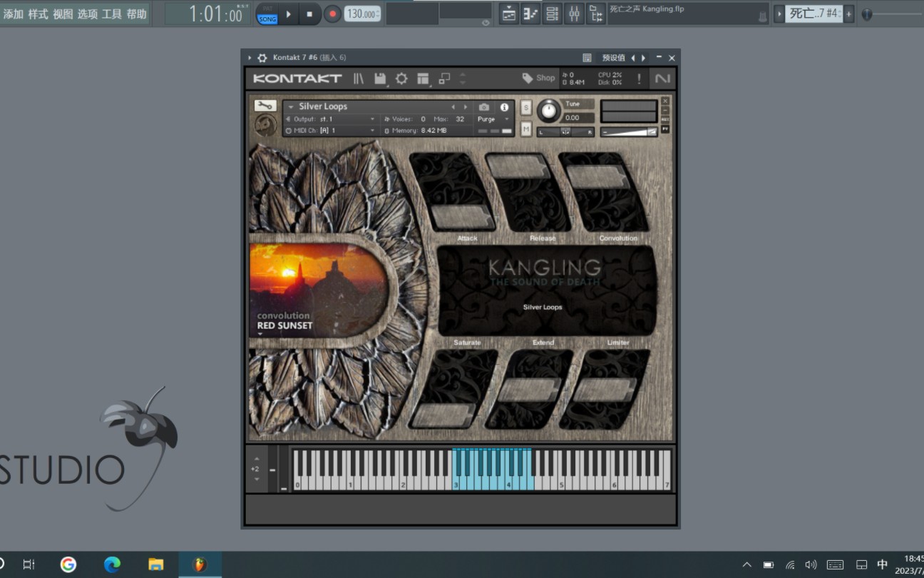
Task: Open pattern selector arrow beside 死亡..7 #4
Action: point(779,14)
